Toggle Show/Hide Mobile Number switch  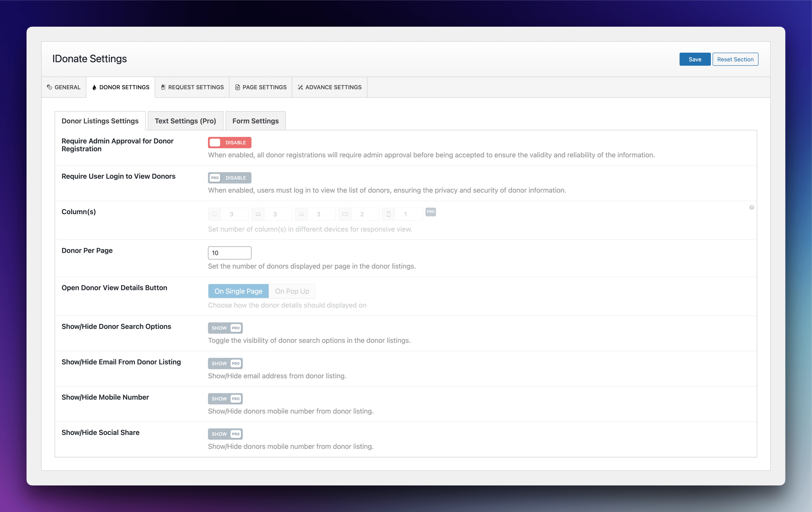point(225,399)
